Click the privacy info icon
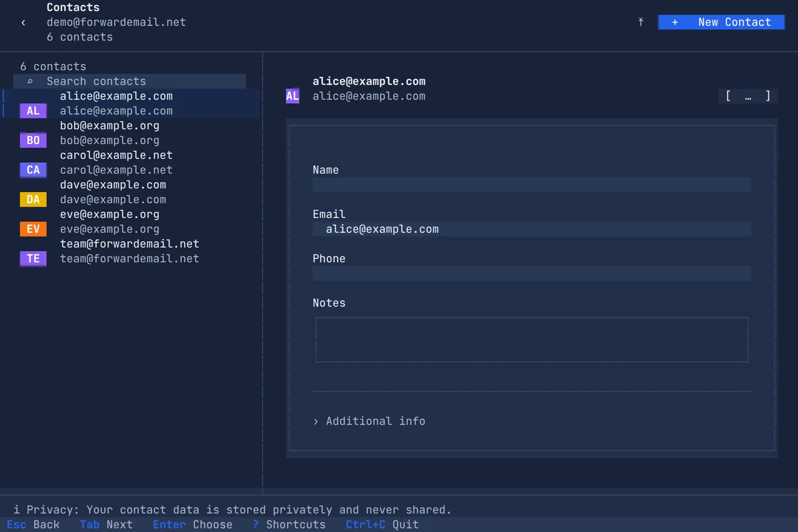 [x=17, y=510]
